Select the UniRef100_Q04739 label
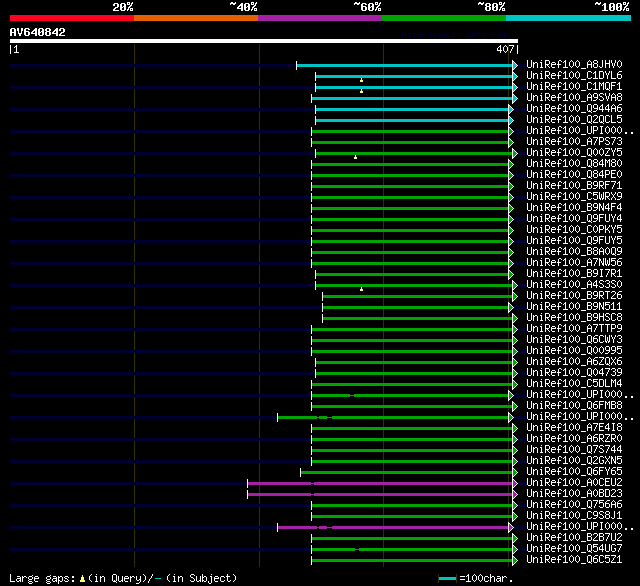The height and width of the screenshot is (586, 640). pyautogui.click(x=574, y=373)
